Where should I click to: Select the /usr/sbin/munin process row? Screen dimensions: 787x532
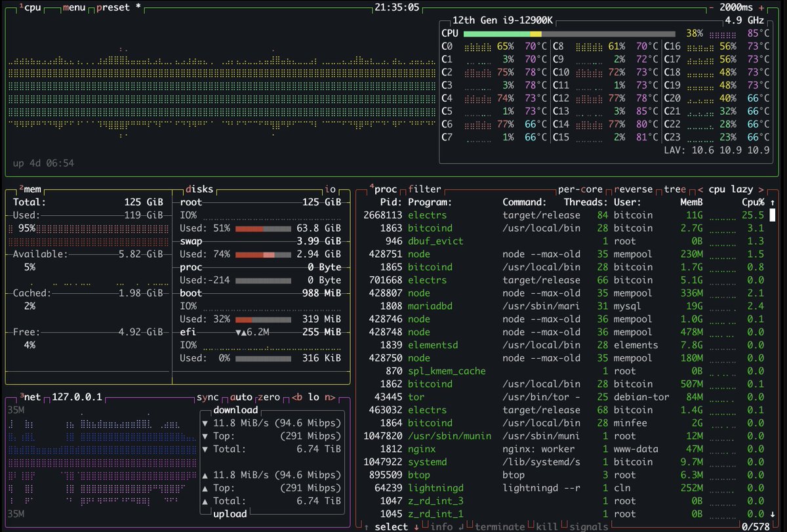pos(562,436)
